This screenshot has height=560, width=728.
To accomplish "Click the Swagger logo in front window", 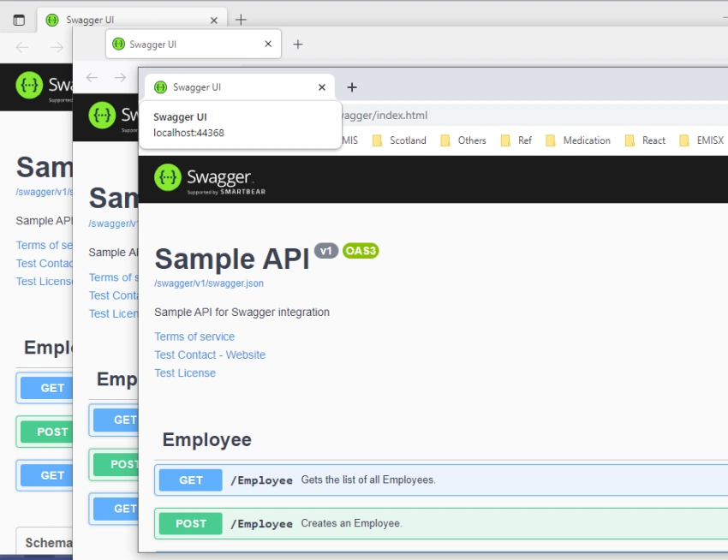I will click(210, 179).
